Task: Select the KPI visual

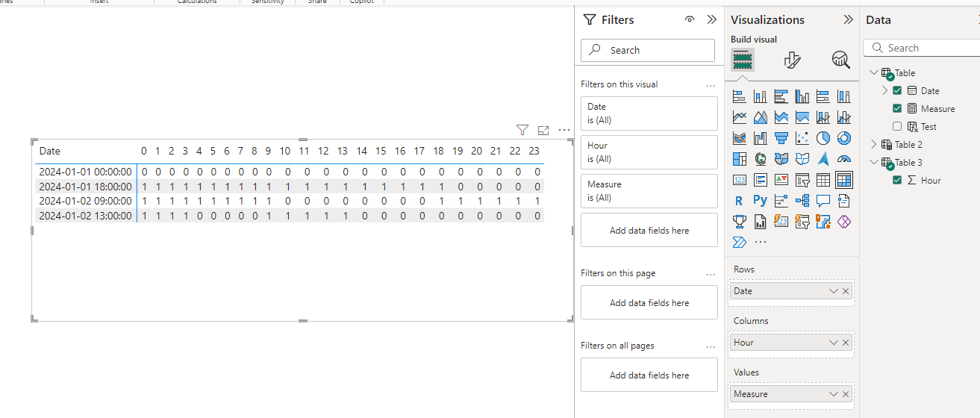Action: point(781,180)
